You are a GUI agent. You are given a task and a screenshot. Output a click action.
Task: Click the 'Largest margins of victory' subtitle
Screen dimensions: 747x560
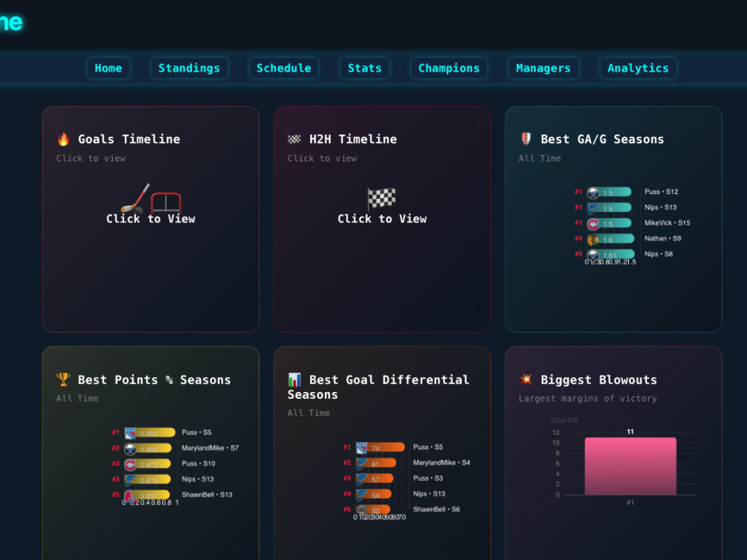[x=587, y=398]
